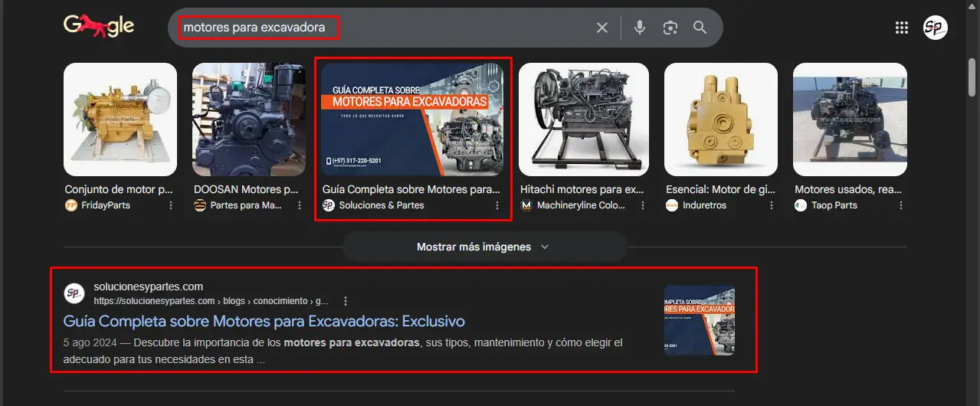Open the account profile avatar
The width and height of the screenshot is (980, 406).
(935, 28)
